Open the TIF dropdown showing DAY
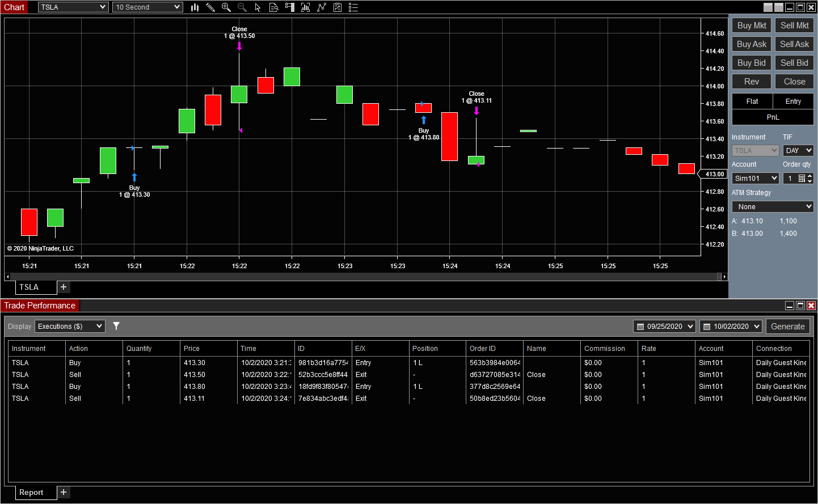The image size is (818, 504). click(798, 150)
